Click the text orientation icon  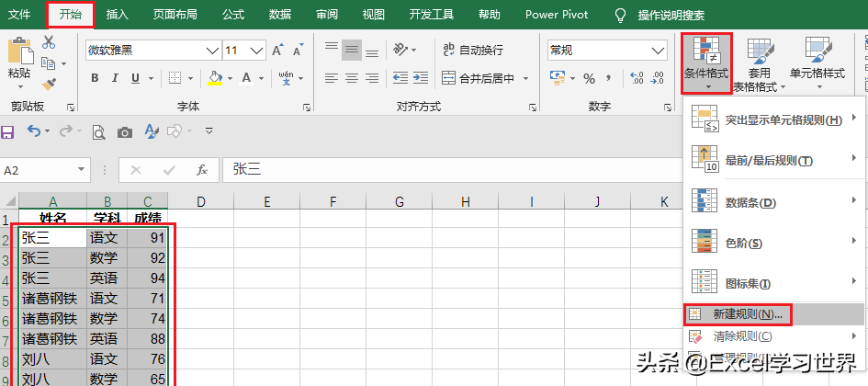400,50
